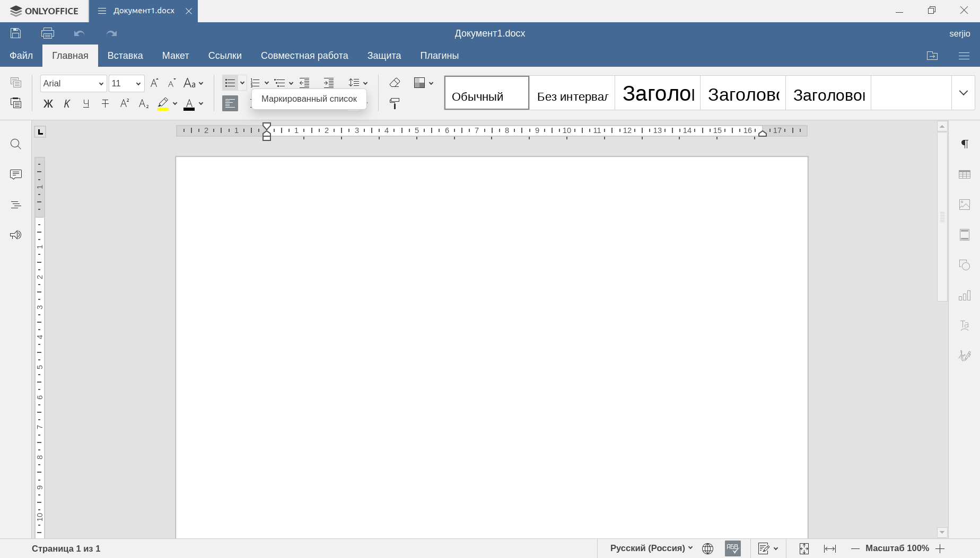Open the Русский (Россия) language selector
This screenshot has height=558, width=980.
pos(652,548)
